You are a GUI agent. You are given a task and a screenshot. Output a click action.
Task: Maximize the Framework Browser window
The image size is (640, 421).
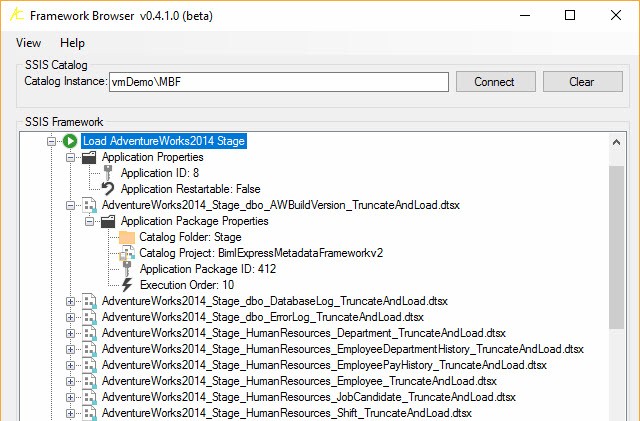[x=570, y=16]
